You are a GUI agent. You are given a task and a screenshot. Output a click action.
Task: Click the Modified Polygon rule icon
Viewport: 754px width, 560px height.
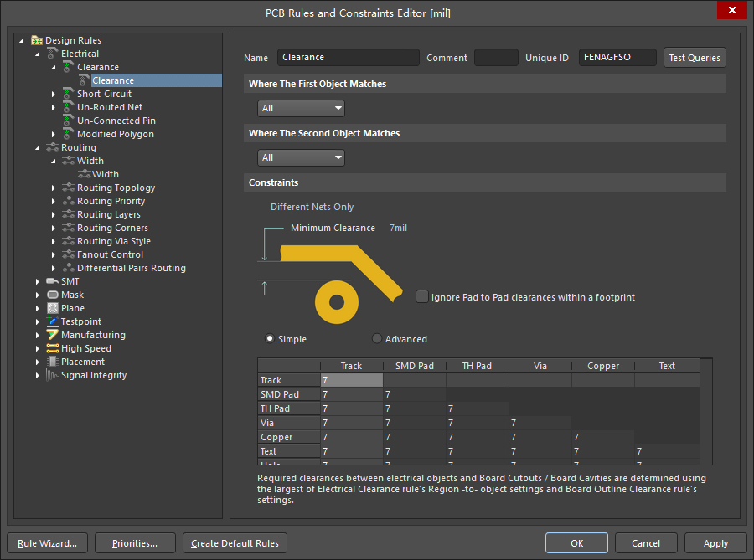(x=69, y=134)
